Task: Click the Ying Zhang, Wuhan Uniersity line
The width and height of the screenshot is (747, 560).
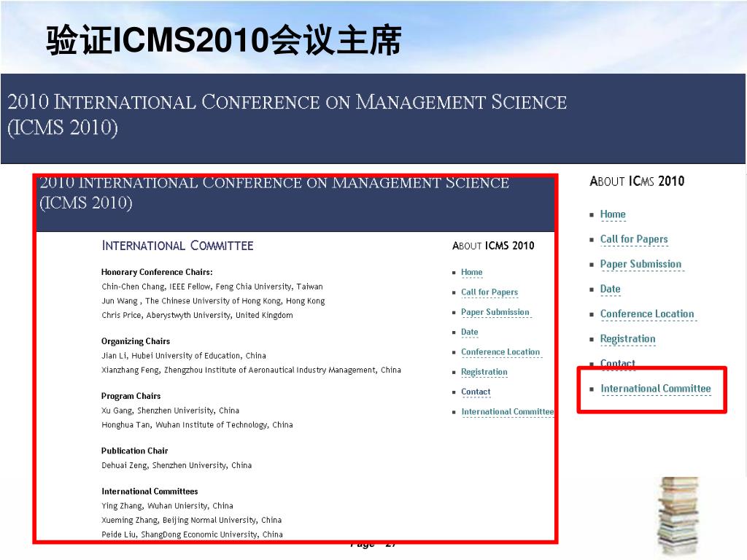Action: 167,506
